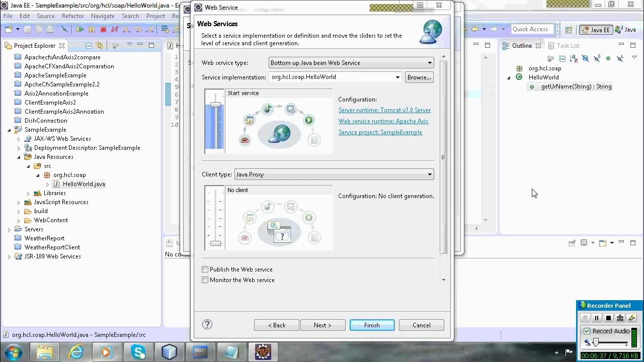Open the Project Explorer view menu triangle
Viewport: 644px width, 362px height.
129,45
